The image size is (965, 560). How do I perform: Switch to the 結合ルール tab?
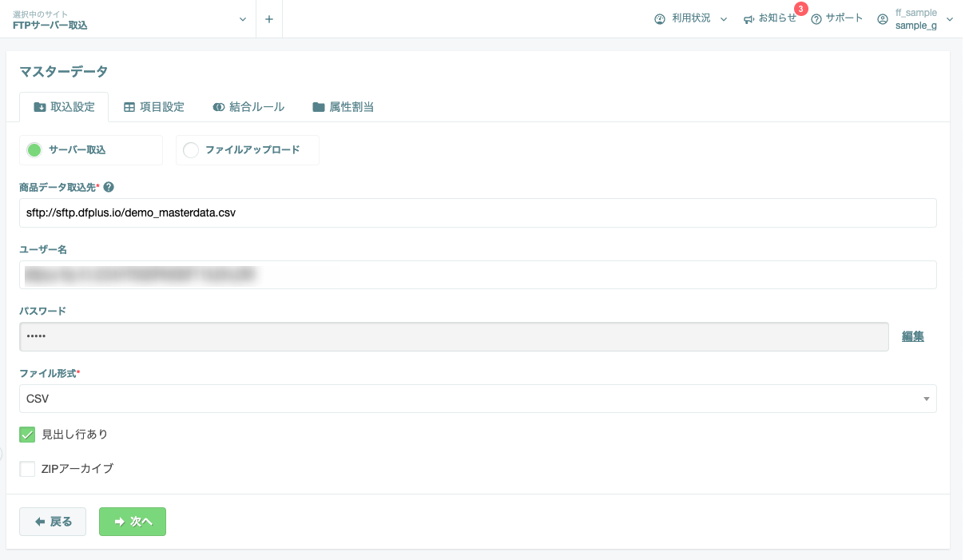249,107
